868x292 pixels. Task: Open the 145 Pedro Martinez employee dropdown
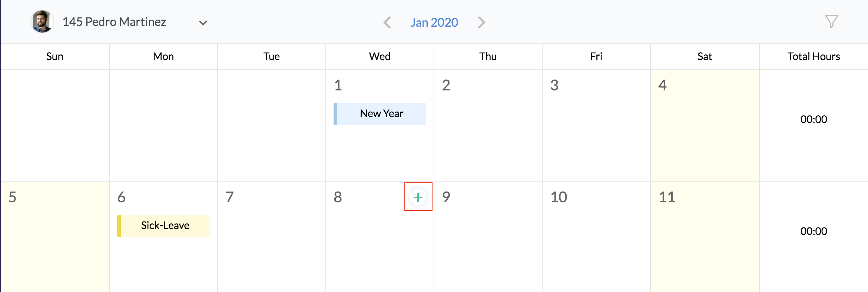(x=114, y=22)
